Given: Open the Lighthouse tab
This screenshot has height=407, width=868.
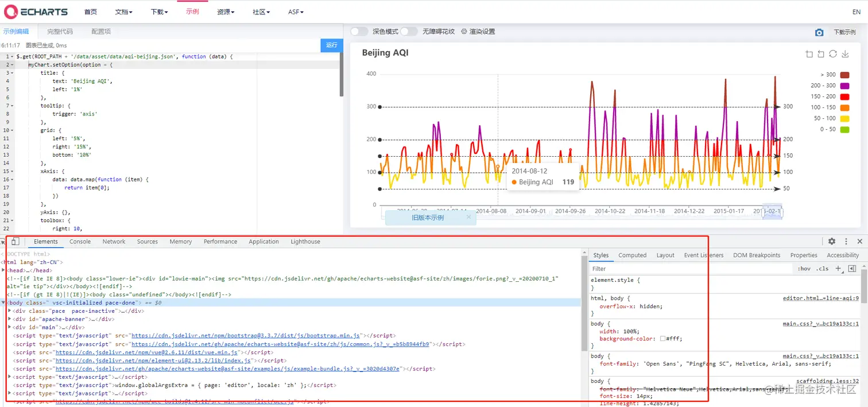Looking at the screenshot, I should tap(305, 242).
